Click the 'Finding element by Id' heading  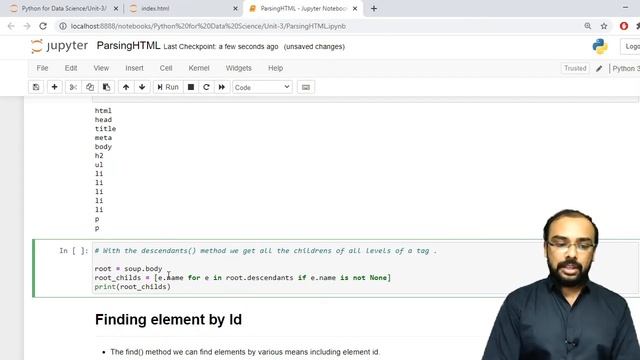click(168, 320)
